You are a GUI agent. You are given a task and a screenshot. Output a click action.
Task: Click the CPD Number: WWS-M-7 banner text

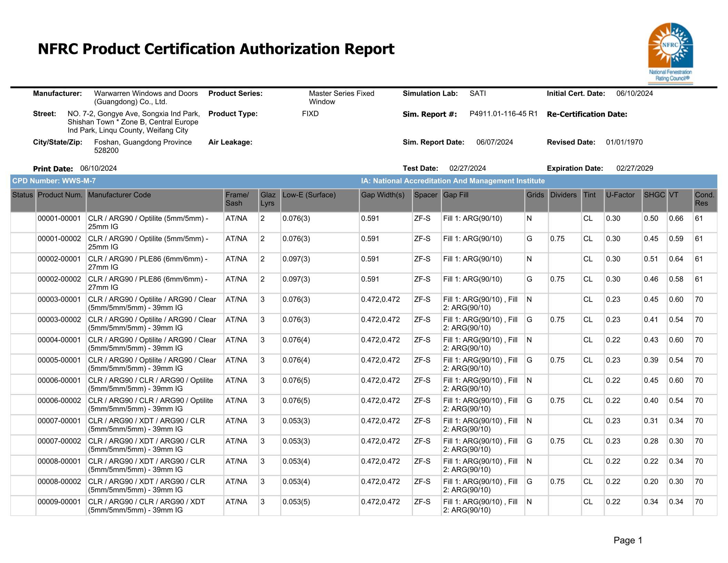[54, 181]
